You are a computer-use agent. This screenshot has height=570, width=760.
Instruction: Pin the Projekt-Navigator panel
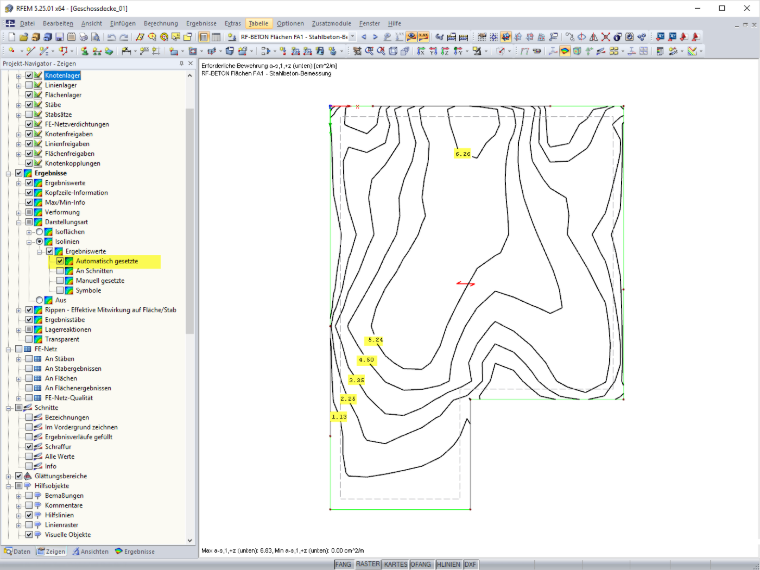coord(182,63)
